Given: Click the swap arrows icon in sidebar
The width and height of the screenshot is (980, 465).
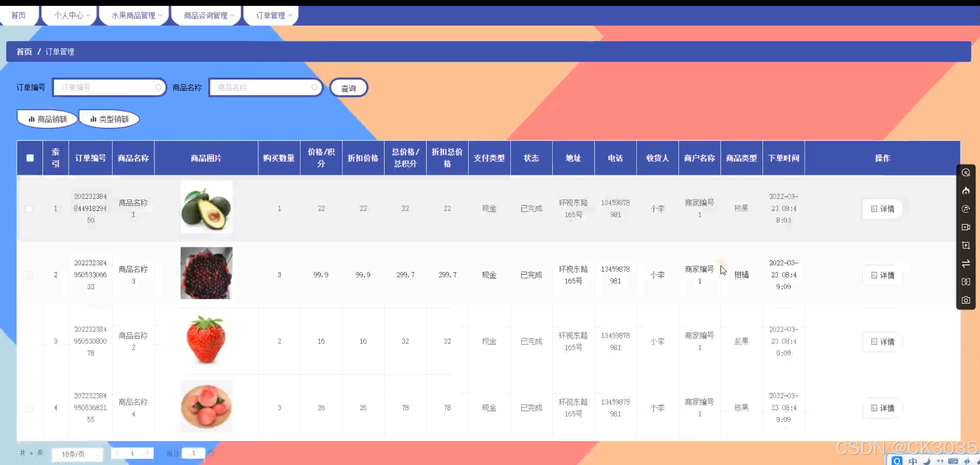Looking at the screenshot, I should pyautogui.click(x=965, y=264).
